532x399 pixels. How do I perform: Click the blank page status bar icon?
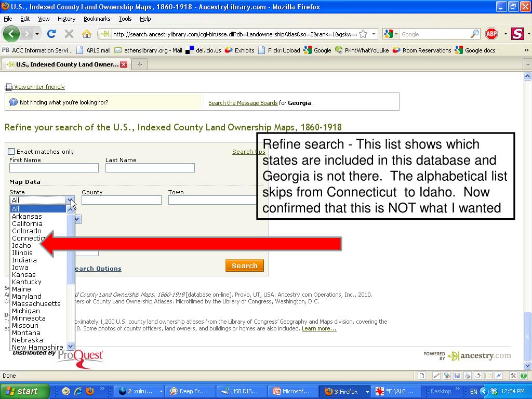coord(422,376)
